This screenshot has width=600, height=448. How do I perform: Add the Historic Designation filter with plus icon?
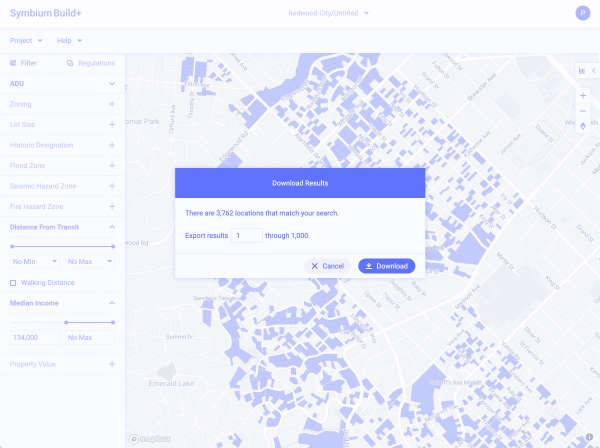tap(112, 145)
